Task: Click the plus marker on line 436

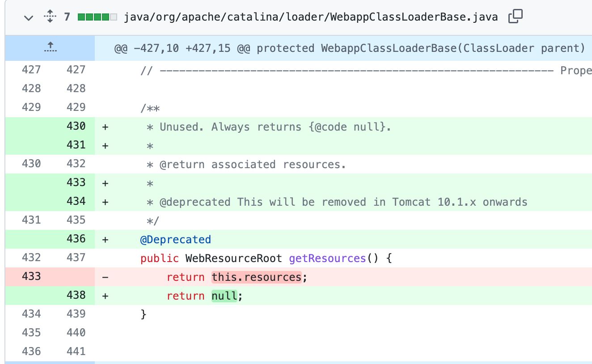Action: (105, 239)
